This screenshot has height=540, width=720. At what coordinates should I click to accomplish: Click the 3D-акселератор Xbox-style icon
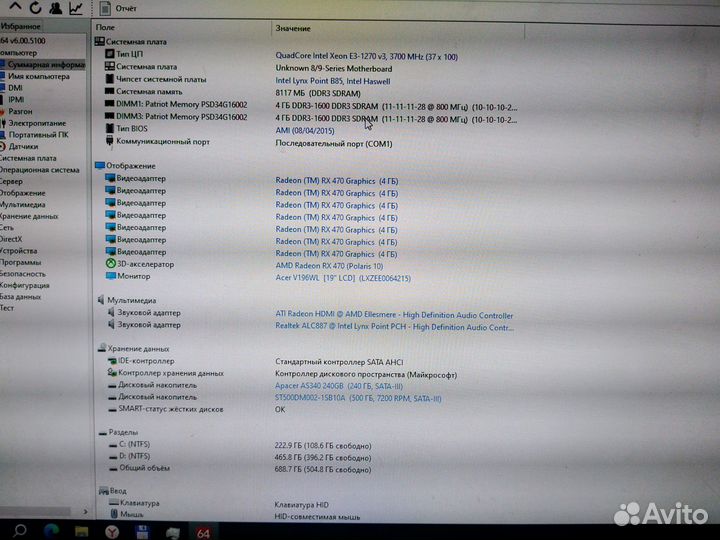point(111,264)
